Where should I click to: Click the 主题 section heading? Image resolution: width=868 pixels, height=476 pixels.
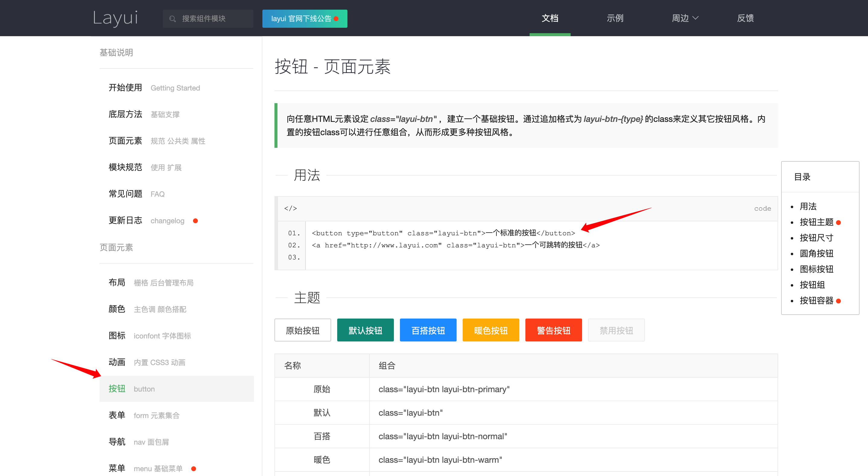307,298
